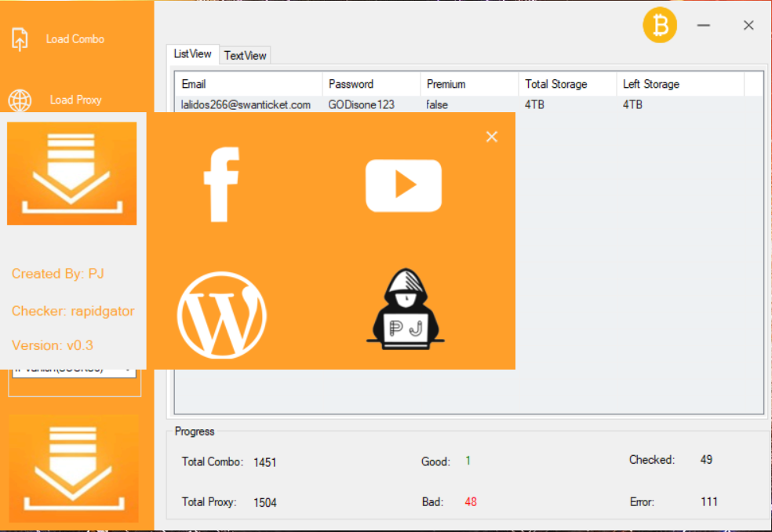Click the GODisone123 password cell
This screenshot has width=772, height=532.
click(x=362, y=105)
